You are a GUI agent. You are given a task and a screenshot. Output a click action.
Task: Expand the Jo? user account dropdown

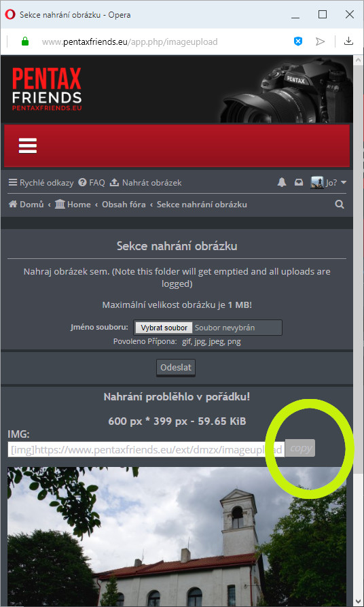(329, 183)
